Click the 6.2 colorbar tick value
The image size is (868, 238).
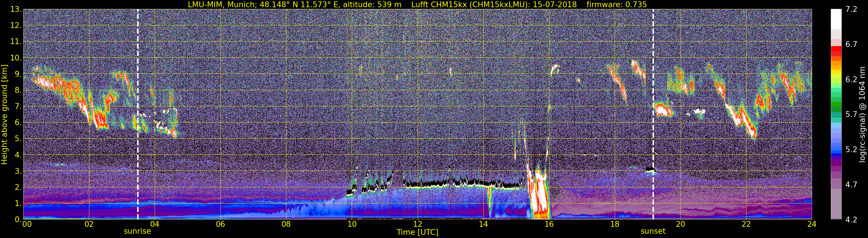[851, 80]
